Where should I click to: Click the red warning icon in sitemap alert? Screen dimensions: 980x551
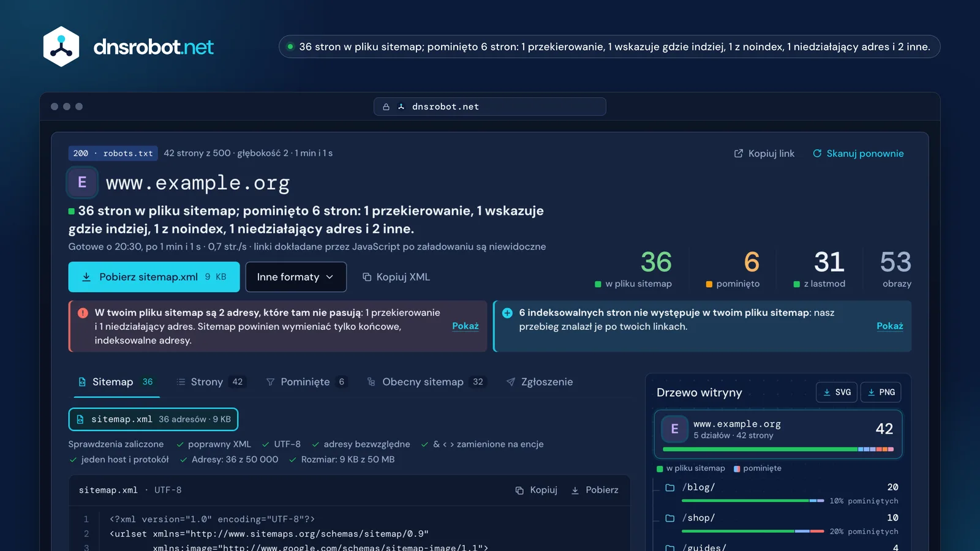click(x=83, y=313)
